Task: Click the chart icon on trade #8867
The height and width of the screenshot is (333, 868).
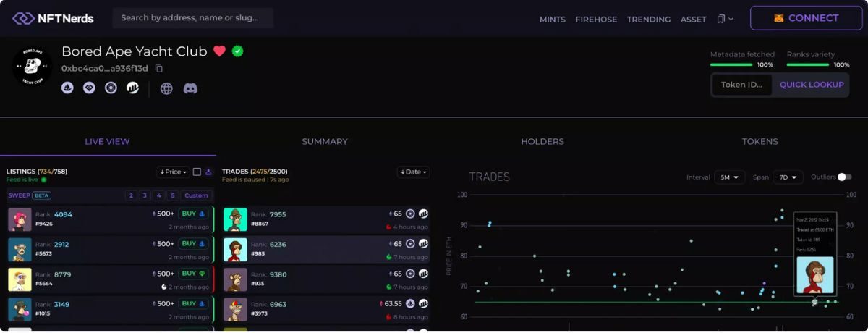Action: (x=423, y=214)
